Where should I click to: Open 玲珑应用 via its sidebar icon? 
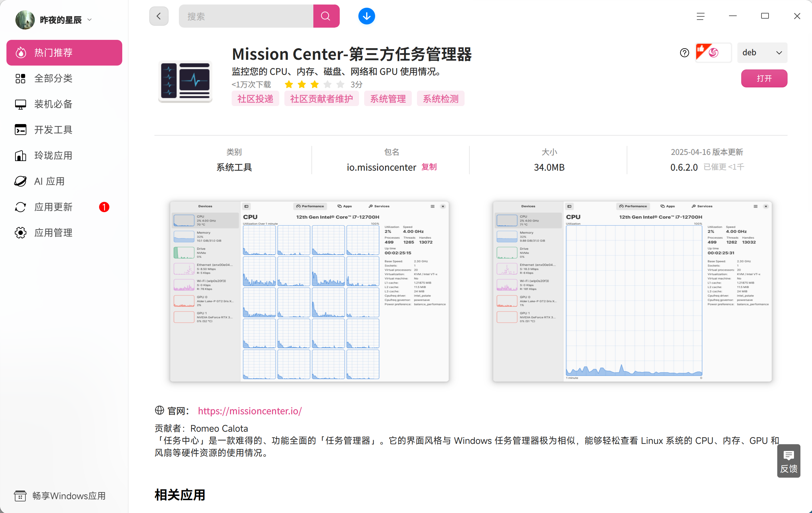click(x=21, y=156)
